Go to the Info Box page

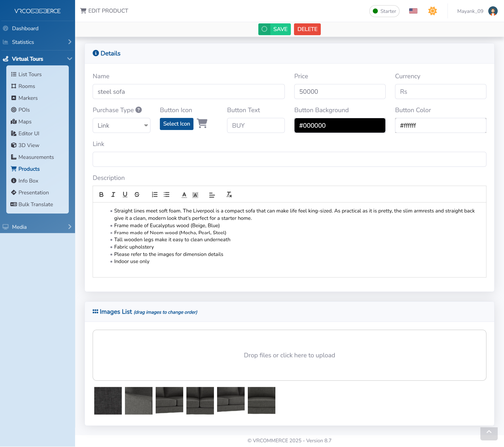click(28, 181)
